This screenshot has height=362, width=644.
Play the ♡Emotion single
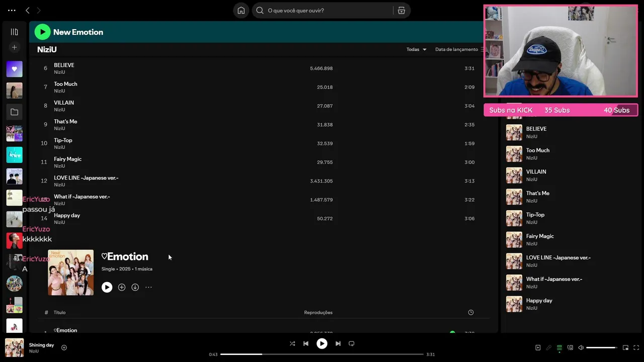(107, 287)
